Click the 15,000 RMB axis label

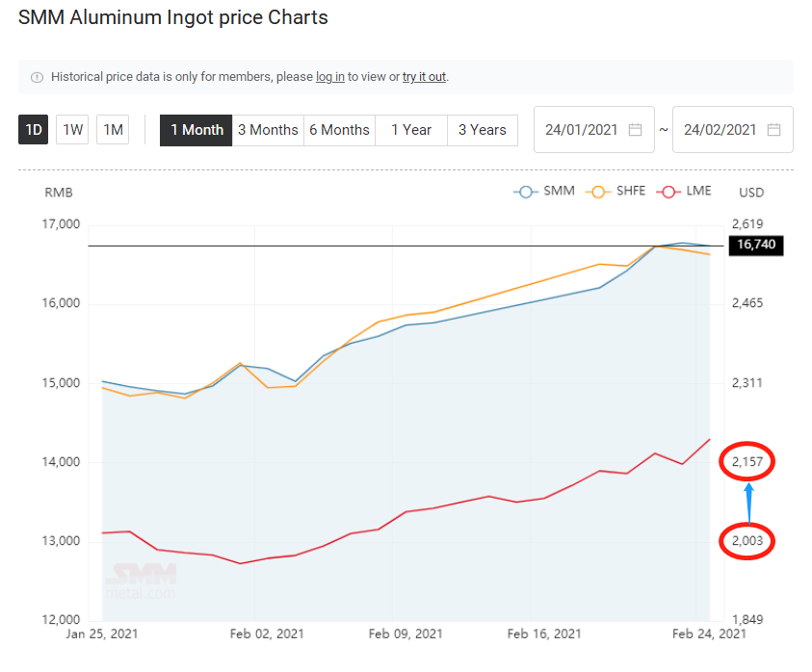(61, 383)
